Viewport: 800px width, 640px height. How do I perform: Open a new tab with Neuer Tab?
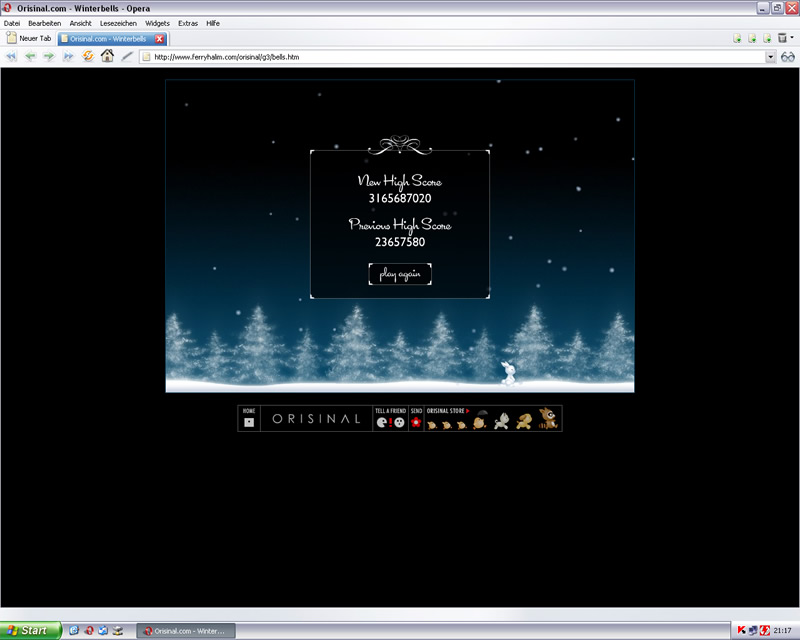pos(29,38)
